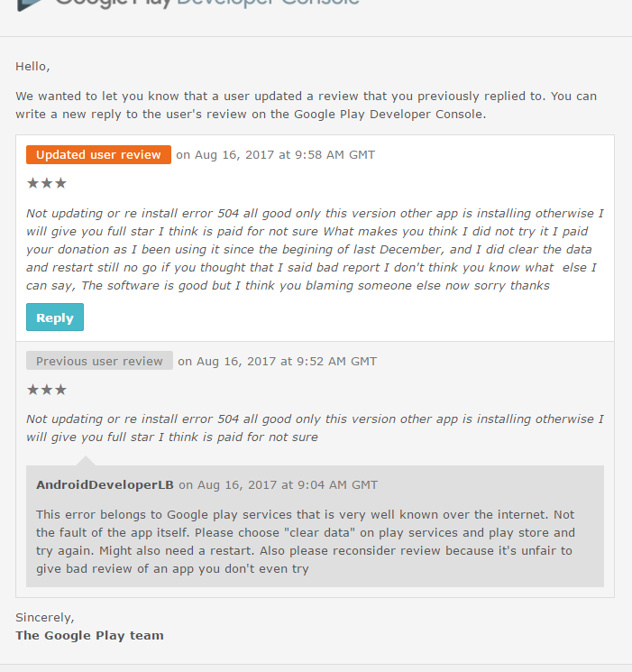Click "The Google Play team" signature

tap(89, 635)
